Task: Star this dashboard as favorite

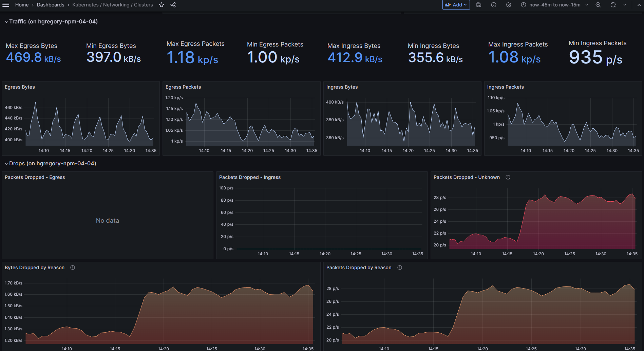Action: click(162, 5)
